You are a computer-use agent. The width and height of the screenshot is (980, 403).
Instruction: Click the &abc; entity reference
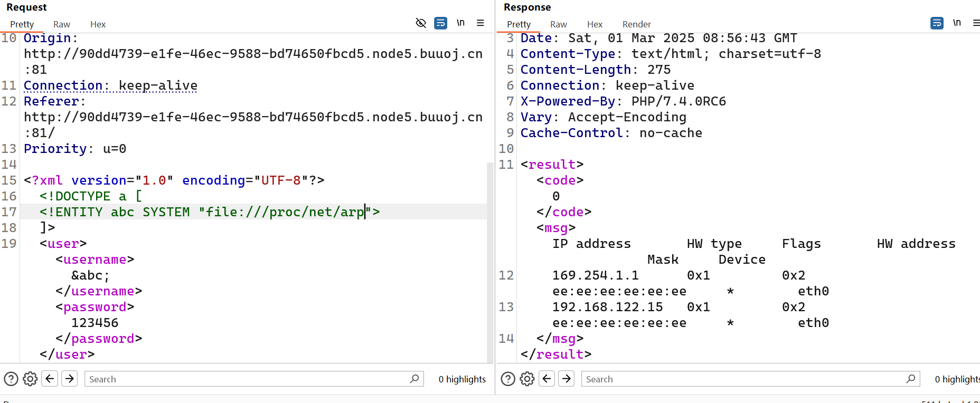click(90, 275)
